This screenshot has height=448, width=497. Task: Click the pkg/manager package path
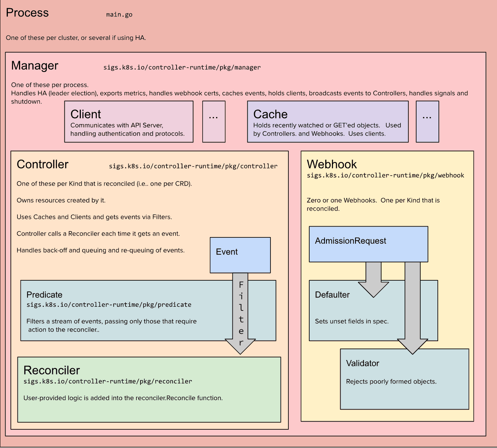[x=182, y=67]
